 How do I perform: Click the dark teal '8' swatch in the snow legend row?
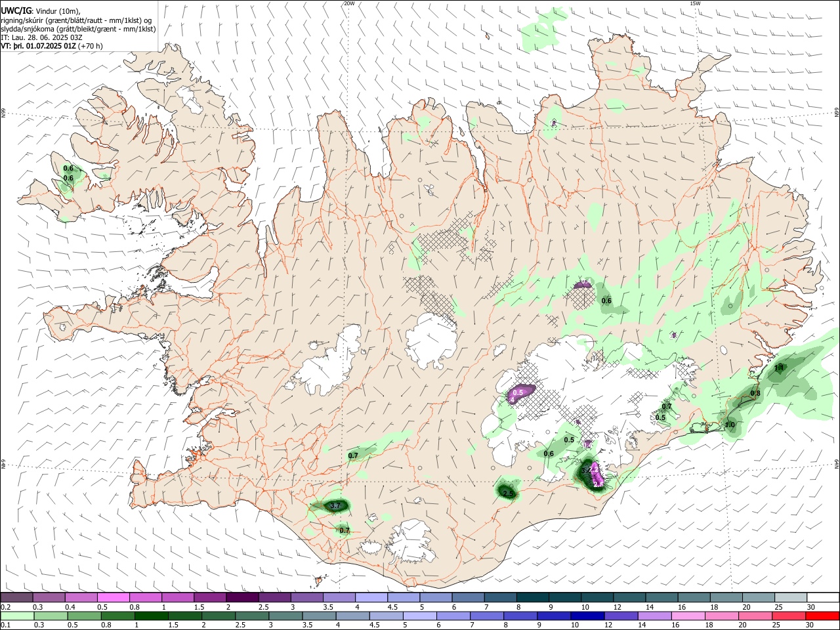click(x=532, y=597)
